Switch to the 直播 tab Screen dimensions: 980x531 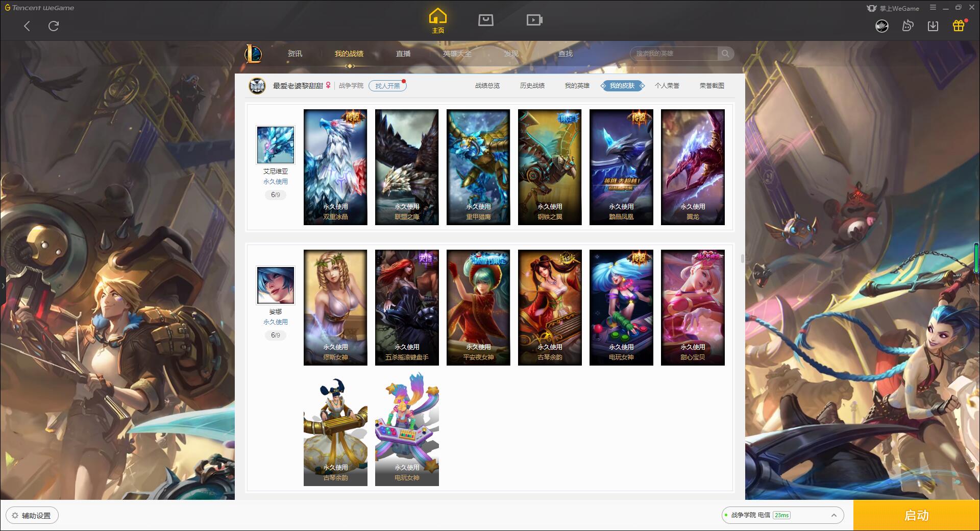(x=403, y=54)
